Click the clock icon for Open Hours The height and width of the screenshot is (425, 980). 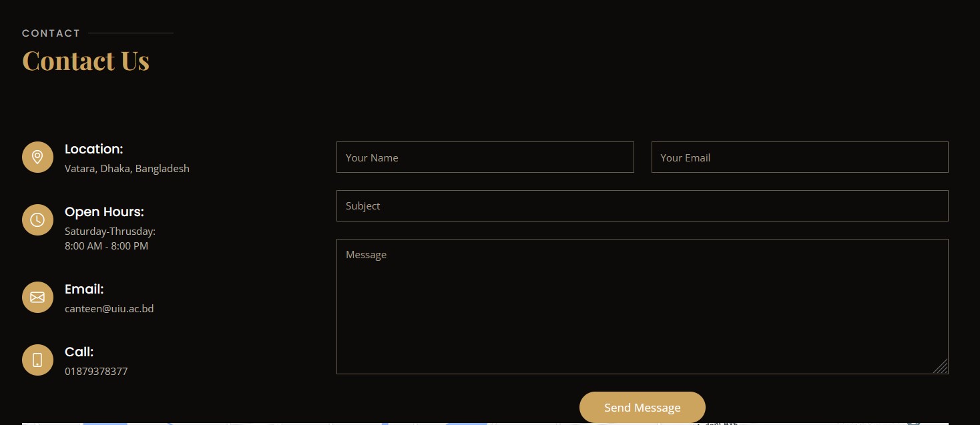tap(37, 220)
